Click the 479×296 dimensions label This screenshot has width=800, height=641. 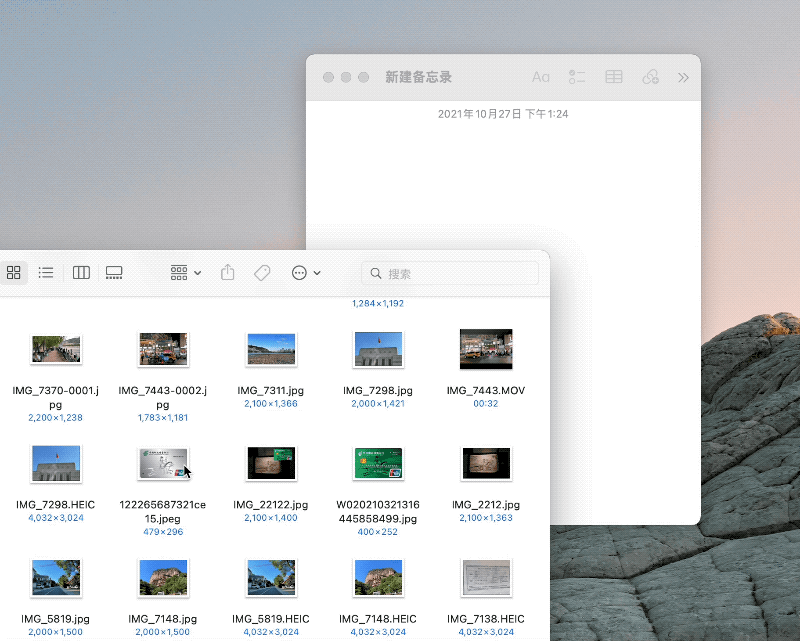tap(163, 532)
